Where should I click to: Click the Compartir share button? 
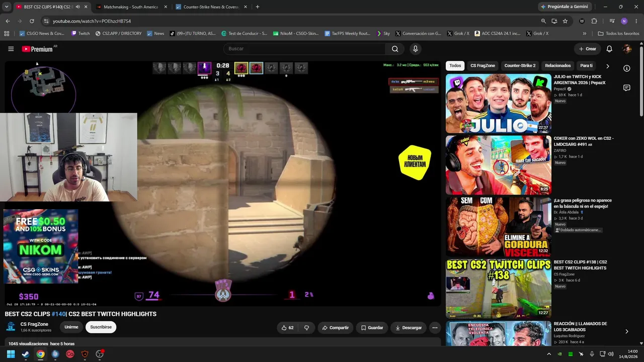pyautogui.click(x=336, y=328)
